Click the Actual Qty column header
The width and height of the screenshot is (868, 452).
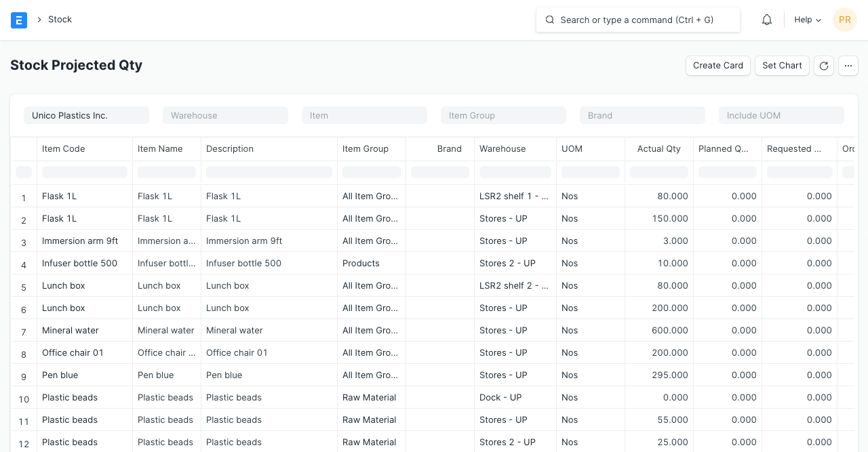pos(658,149)
